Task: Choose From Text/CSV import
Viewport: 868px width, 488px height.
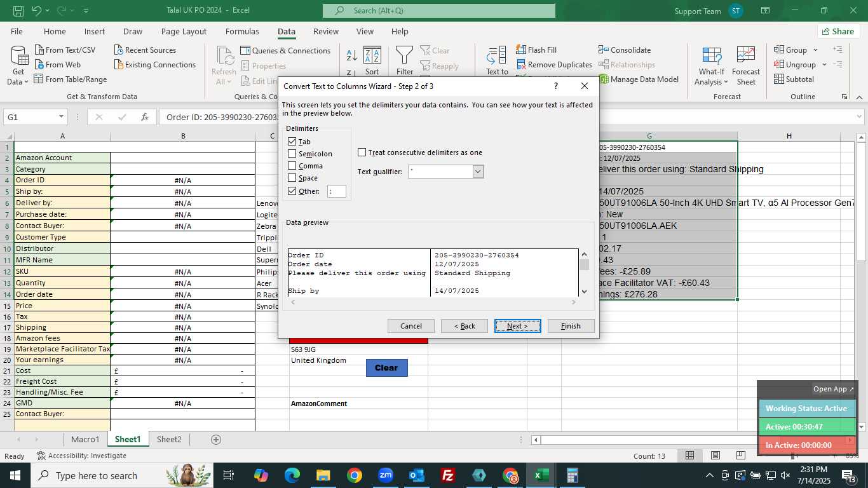Action: [x=64, y=50]
